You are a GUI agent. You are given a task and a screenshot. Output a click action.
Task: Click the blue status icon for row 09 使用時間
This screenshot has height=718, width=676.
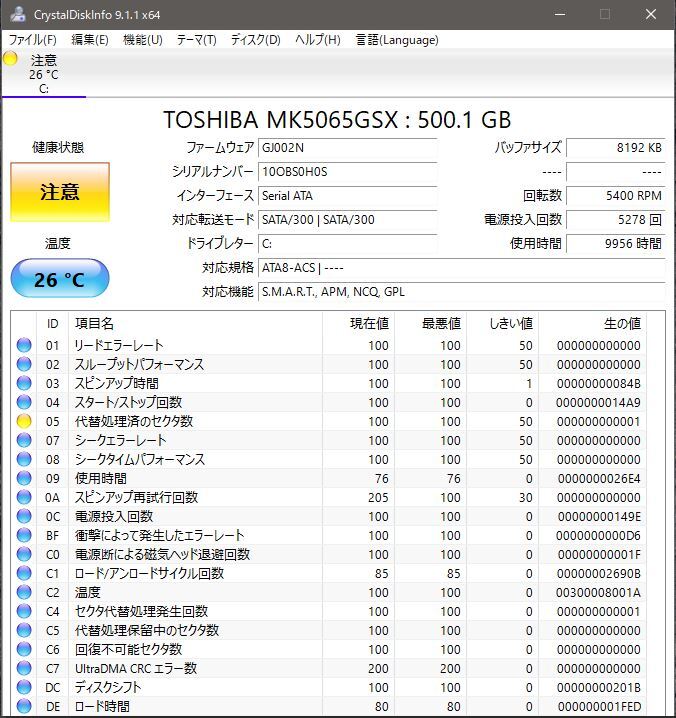[24, 478]
